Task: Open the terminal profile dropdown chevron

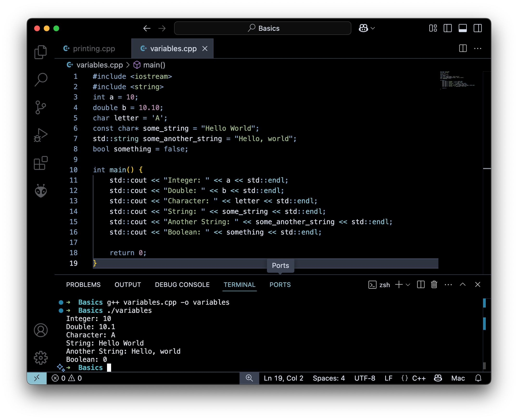Action: 408,285
